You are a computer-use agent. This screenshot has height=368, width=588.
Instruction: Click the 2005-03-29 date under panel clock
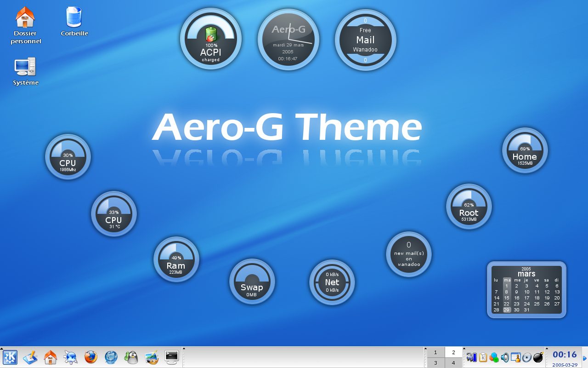565,364
